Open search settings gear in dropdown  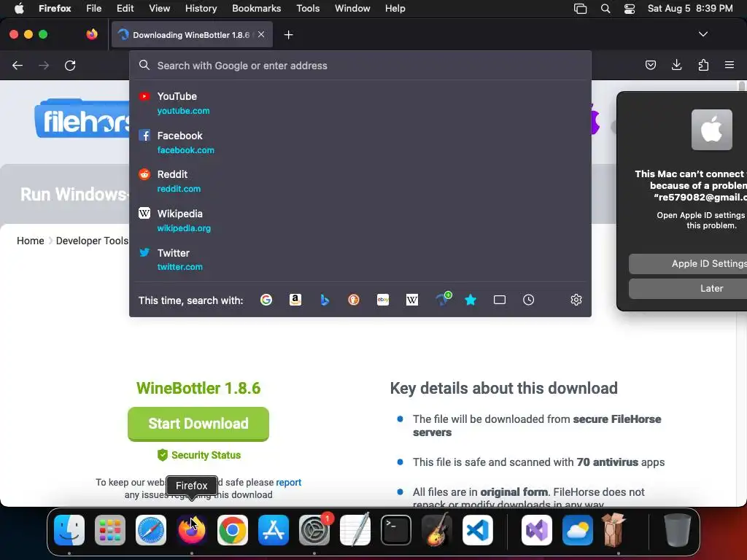pyautogui.click(x=576, y=300)
